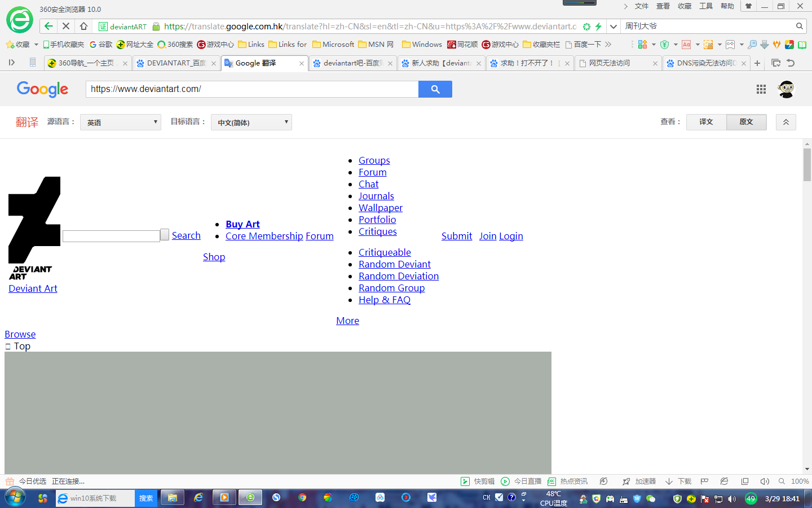Screen dimensions: 812x508
Task: Expand the hidden menu chevron beside 文件
Action: 625,6
